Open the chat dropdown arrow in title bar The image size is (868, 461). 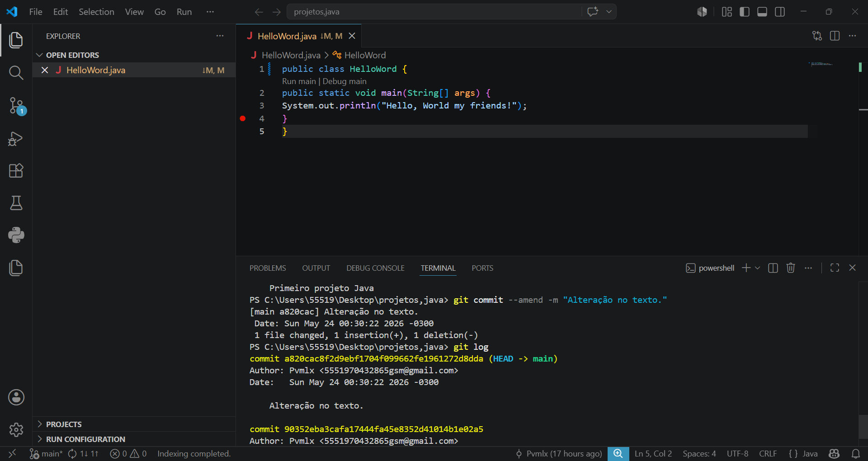click(609, 12)
